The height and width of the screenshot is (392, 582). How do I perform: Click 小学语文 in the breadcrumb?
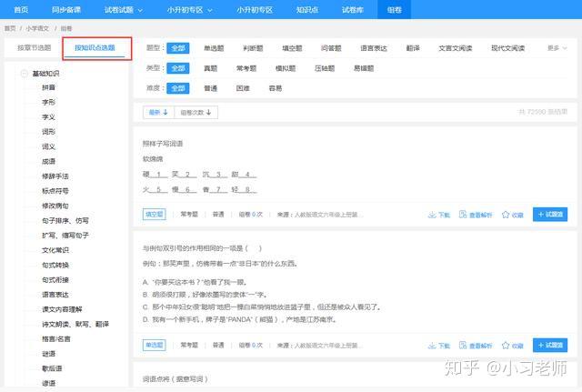coord(37,28)
